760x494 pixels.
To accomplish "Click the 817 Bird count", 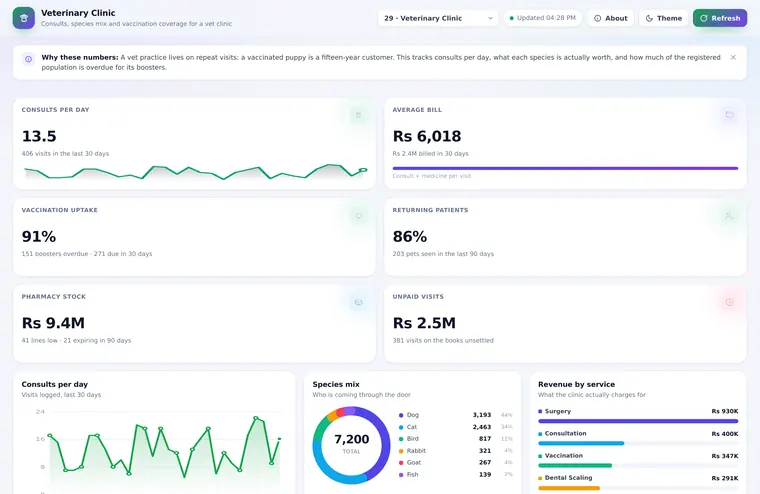I will tap(485, 439).
